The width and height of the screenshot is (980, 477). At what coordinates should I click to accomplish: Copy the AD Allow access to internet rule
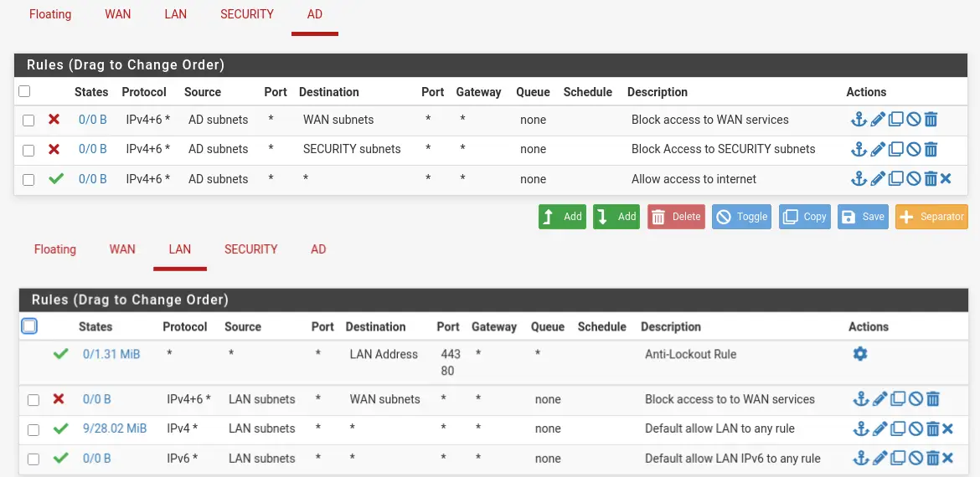click(895, 179)
